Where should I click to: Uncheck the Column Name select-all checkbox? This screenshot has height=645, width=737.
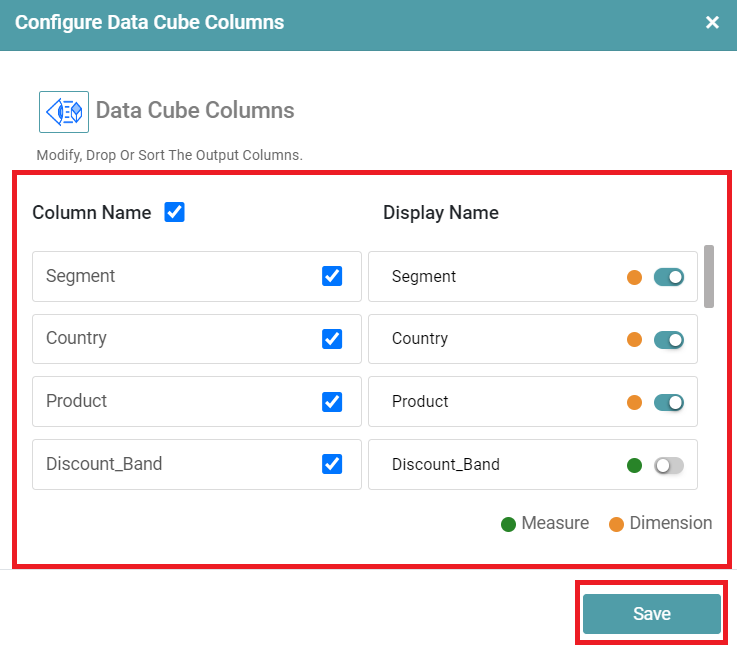[x=175, y=212]
